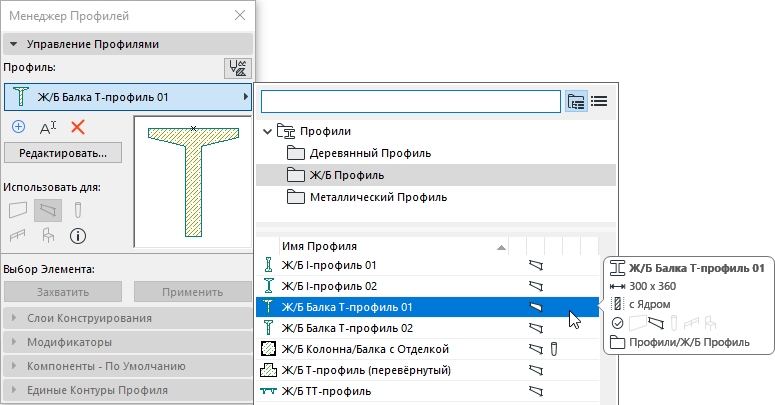
Task: Expand Компоненты - По Умолчанию section
Action: 128,366
